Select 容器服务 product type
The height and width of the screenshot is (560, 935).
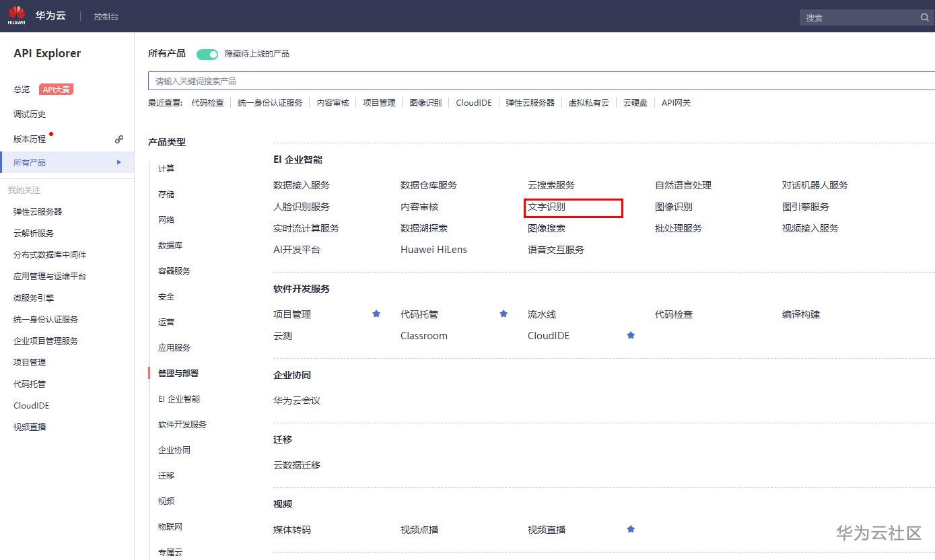pos(174,271)
